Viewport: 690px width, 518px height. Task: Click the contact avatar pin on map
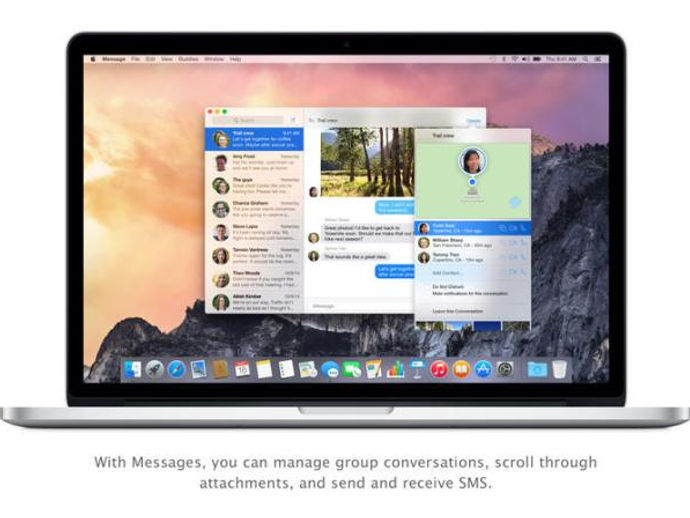472,161
